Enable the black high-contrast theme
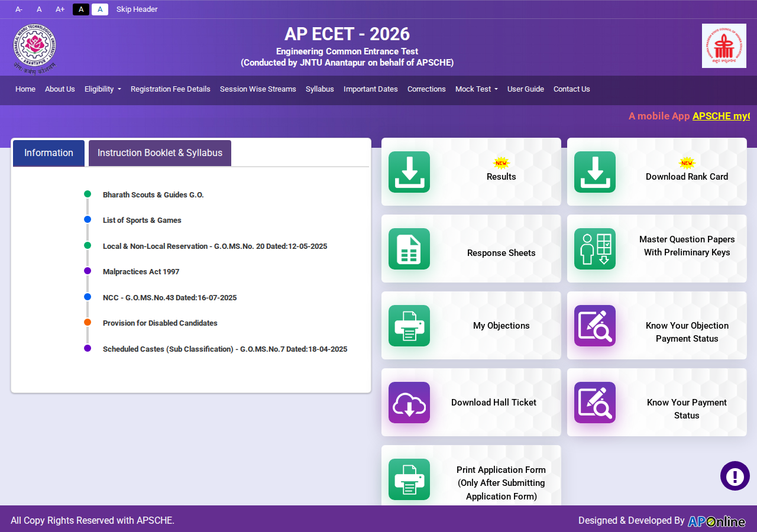757x532 pixels. [x=81, y=9]
